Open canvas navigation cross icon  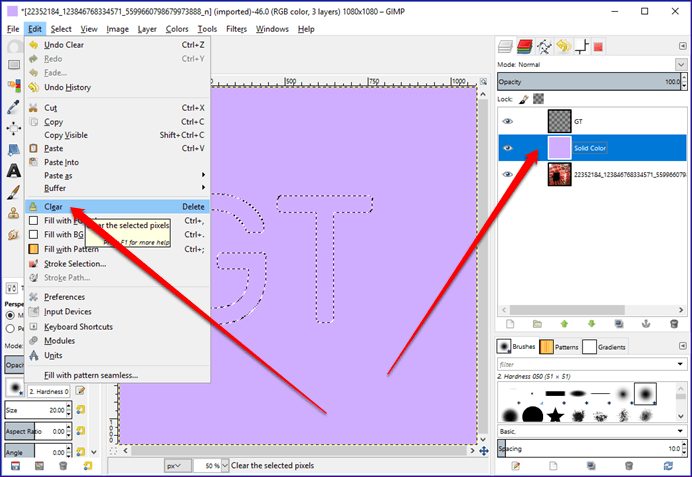click(x=484, y=451)
